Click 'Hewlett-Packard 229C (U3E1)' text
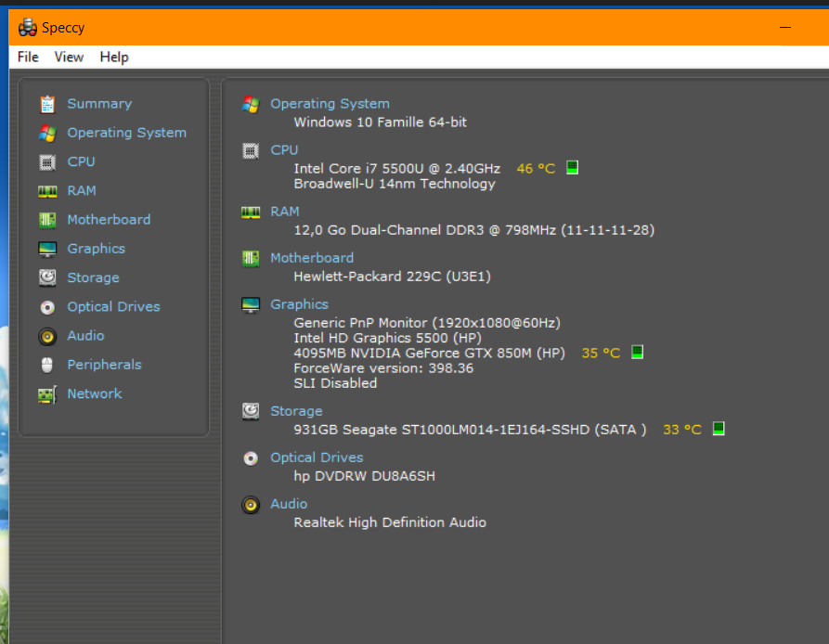829x644 pixels. (393, 277)
